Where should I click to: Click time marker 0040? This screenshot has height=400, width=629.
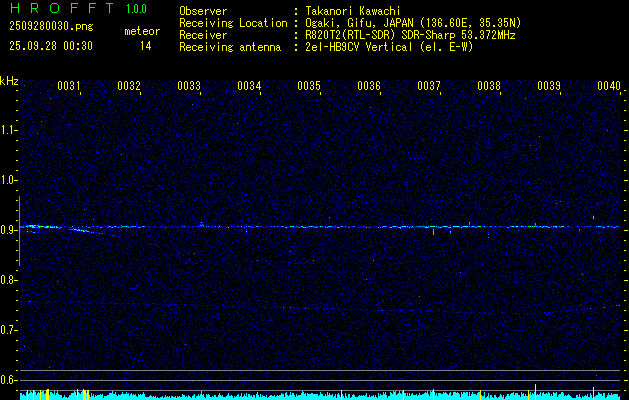[x=609, y=86]
